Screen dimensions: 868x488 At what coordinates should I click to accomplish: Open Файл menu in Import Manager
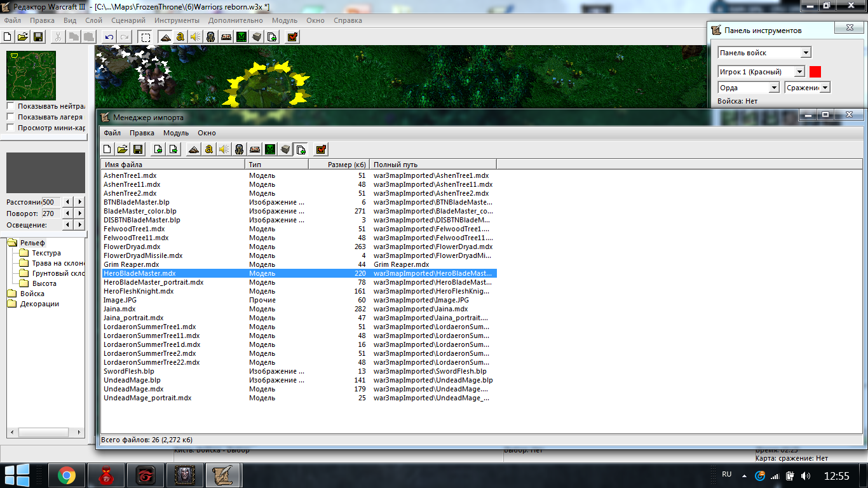pos(112,133)
